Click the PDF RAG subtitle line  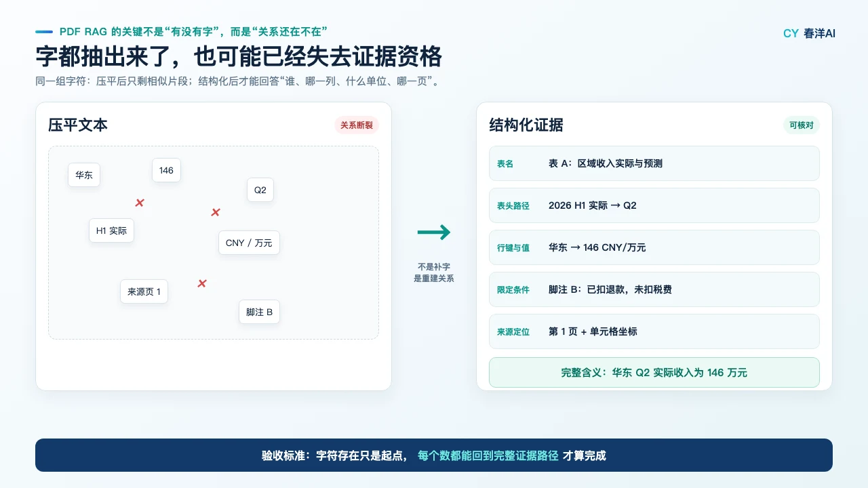[194, 32]
